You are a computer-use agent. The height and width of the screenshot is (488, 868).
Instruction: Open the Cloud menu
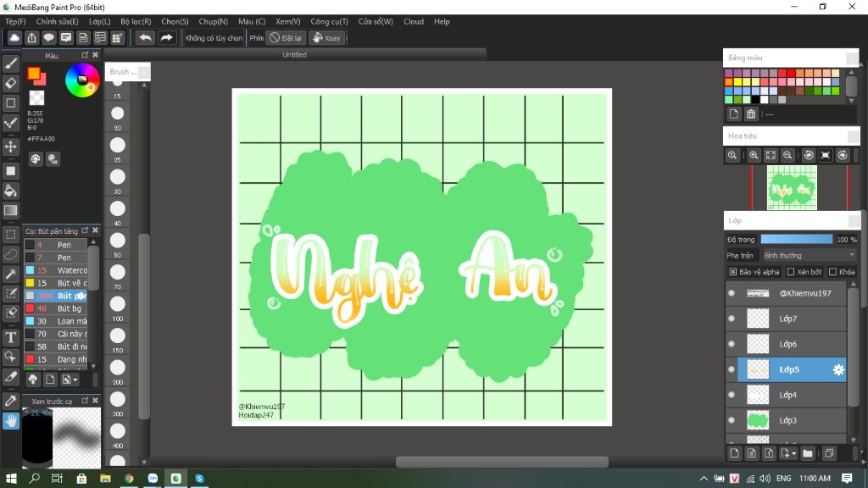click(x=414, y=21)
